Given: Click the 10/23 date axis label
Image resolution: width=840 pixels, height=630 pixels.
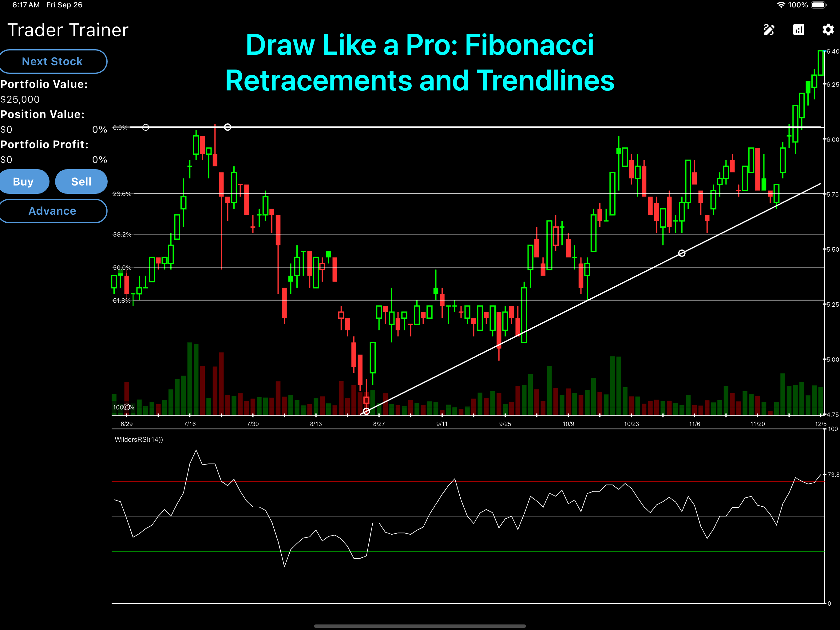Looking at the screenshot, I should pyautogui.click(x=631, y=424).
